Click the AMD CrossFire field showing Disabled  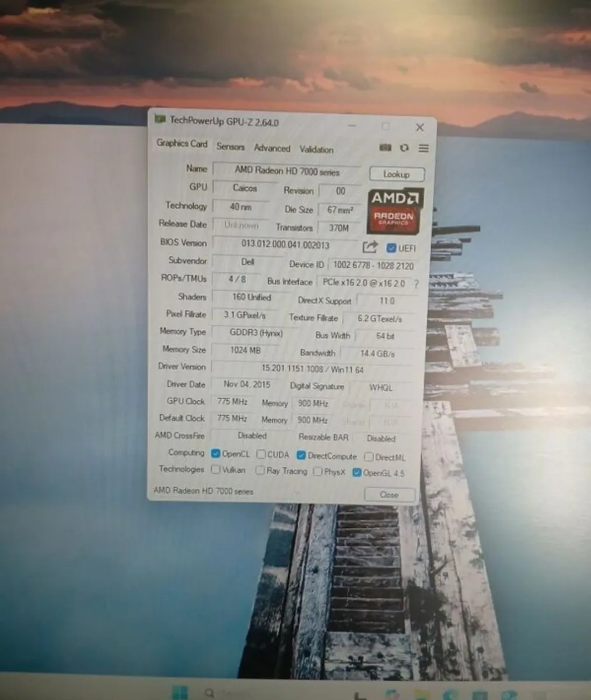click(251, 436)
